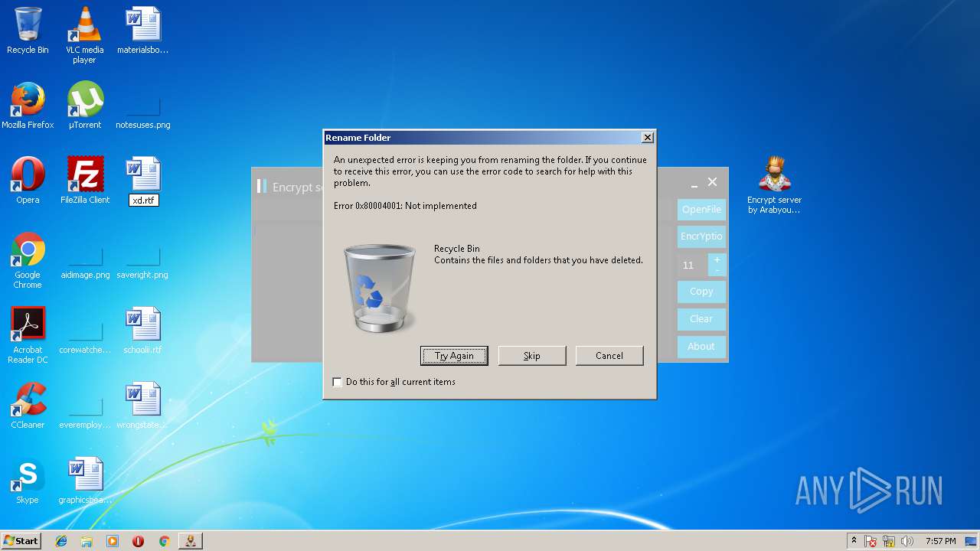Click 'Error 0x80004001: Not implemented' text
This screenshot has width=980, height=551.
[x=405, y=206]
